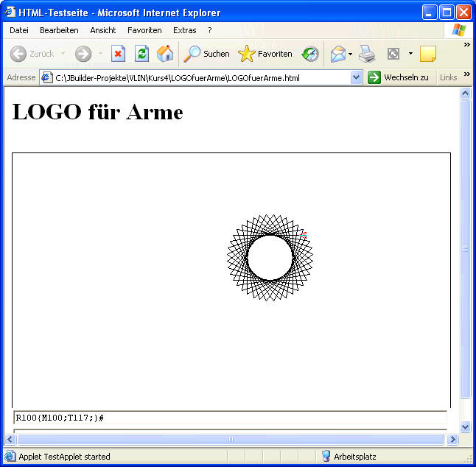Refresh the page with the Refresh icon
Screen dimensions: 476x467
coord(141,54)
